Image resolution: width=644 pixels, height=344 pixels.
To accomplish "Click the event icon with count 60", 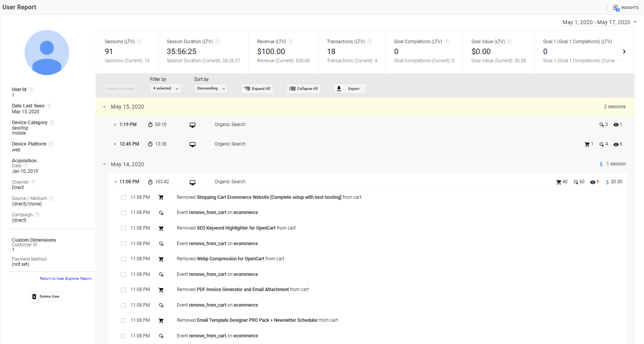I will coord(576,182).
